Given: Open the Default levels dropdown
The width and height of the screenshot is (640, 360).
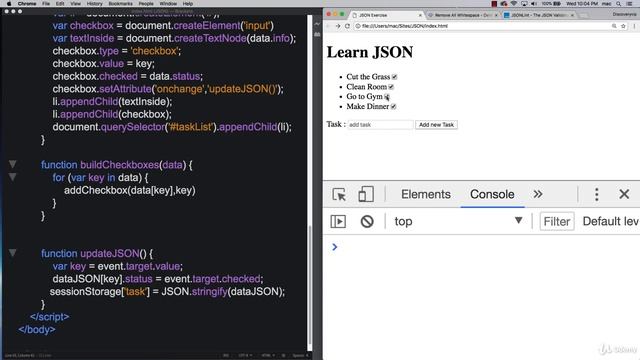Looking at the screenshot, I should point(610,221).
